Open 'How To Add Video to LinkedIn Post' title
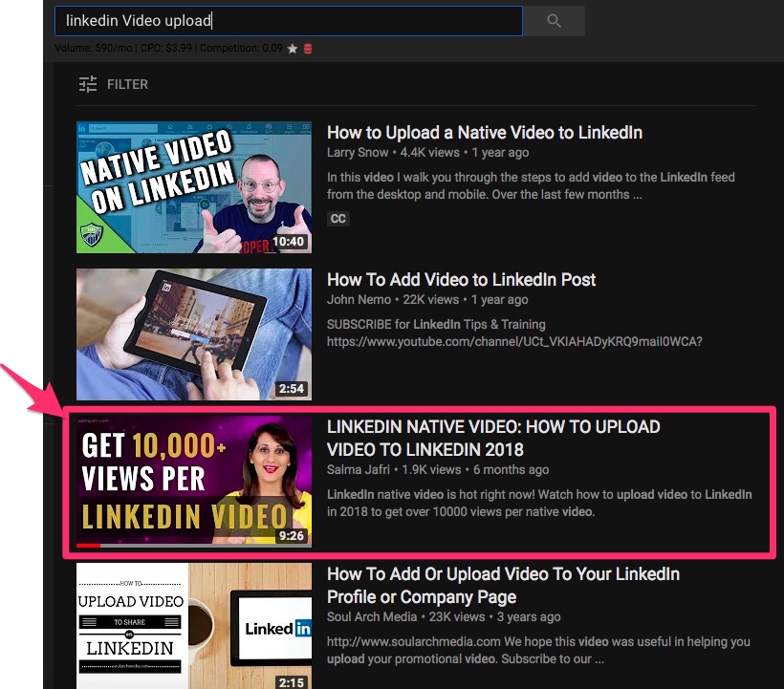 [461, 280]
